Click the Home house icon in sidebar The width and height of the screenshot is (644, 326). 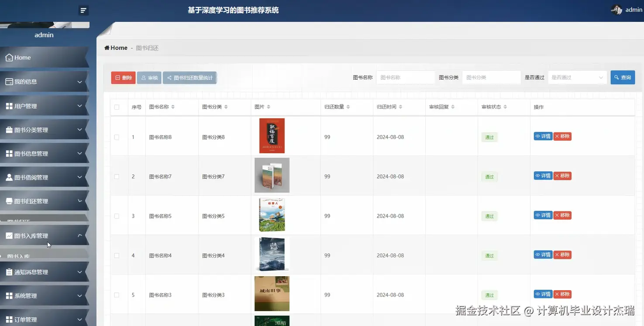[x=9, y=57]
